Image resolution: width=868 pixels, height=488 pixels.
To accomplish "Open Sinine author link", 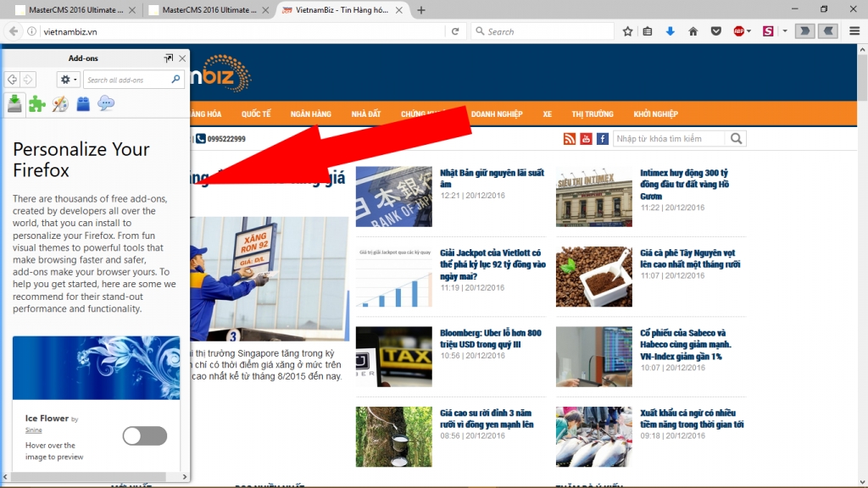I will click(33, 430).
